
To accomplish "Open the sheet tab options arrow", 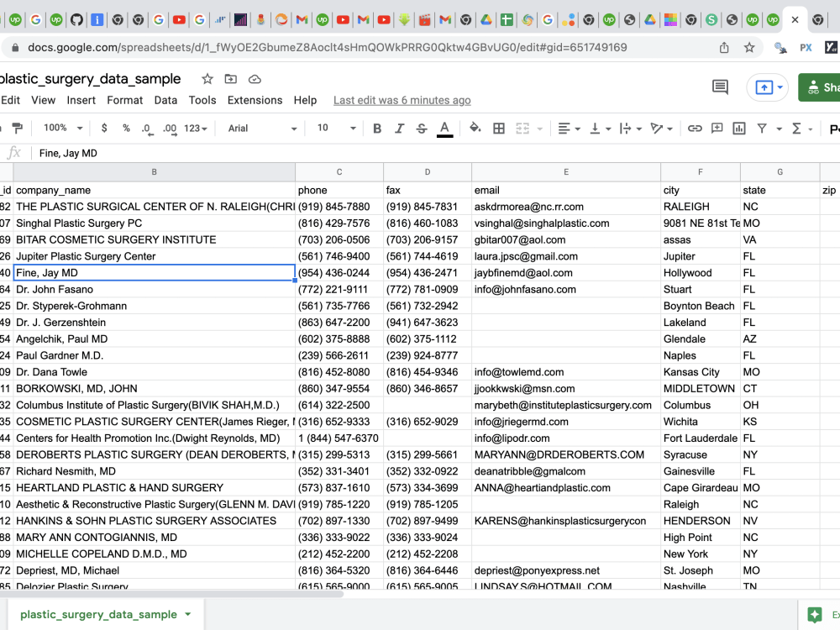I will point(188,615).
